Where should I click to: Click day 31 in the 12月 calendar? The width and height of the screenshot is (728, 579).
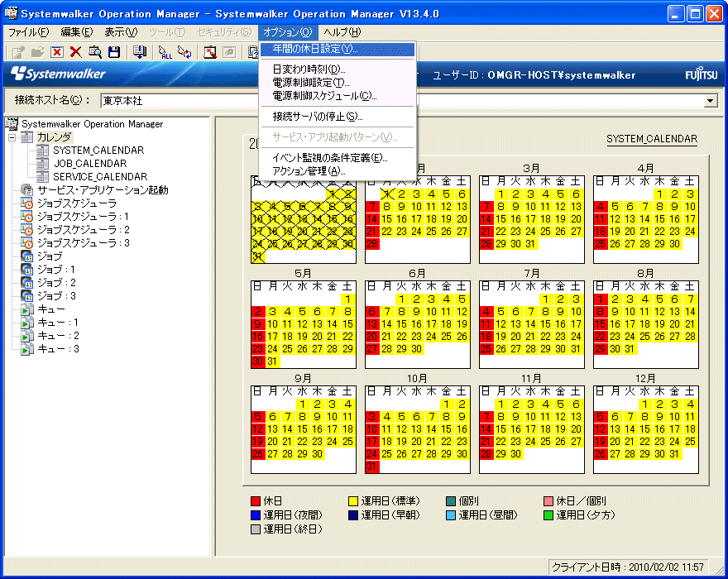pyautogui.click(x=674, y=454)
